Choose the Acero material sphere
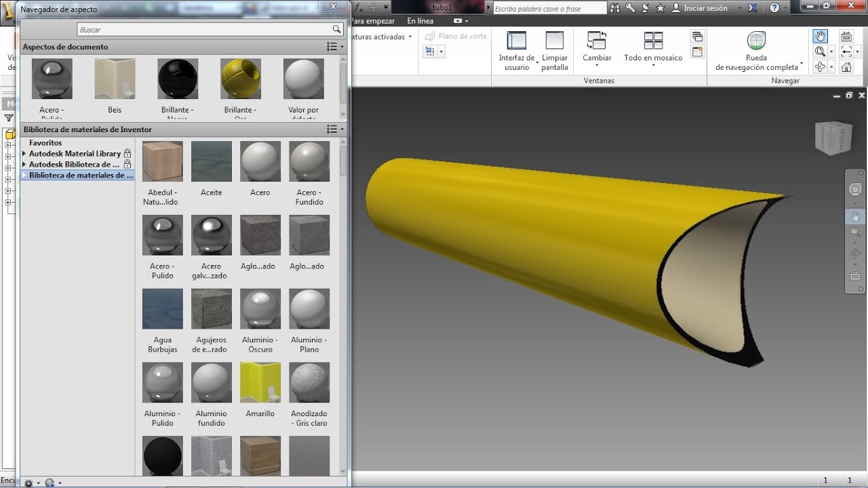Viewport: 868px width, 488px height. point(260,161)
